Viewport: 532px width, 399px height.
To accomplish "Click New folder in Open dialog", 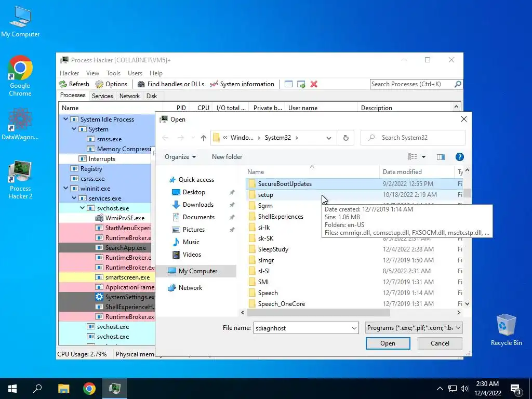I will 227,157.
